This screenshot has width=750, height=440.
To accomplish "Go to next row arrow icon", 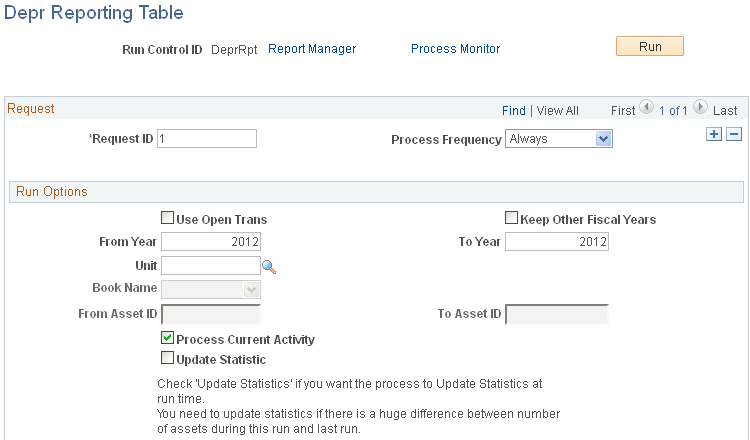I will [x=700, y=108].
